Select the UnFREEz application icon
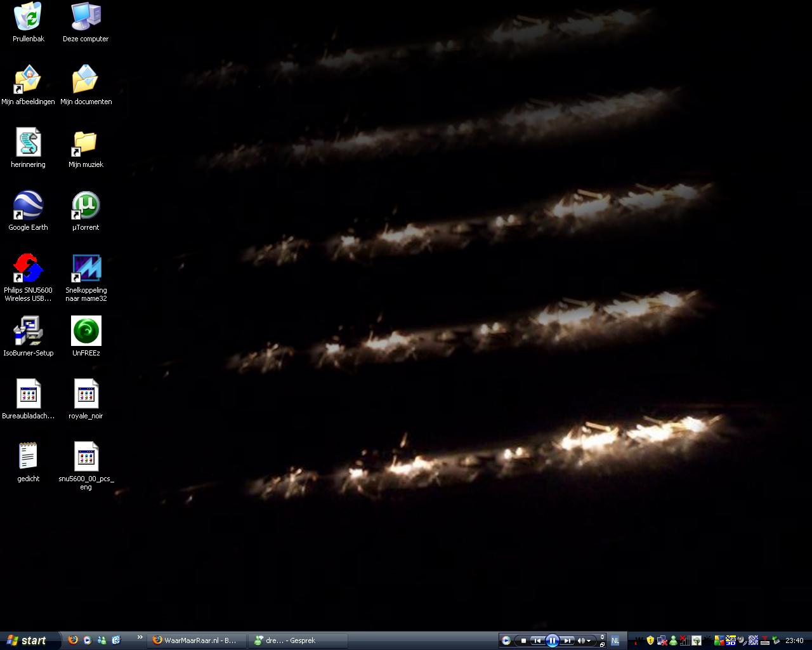812x650 pixels. click(86, 336)
